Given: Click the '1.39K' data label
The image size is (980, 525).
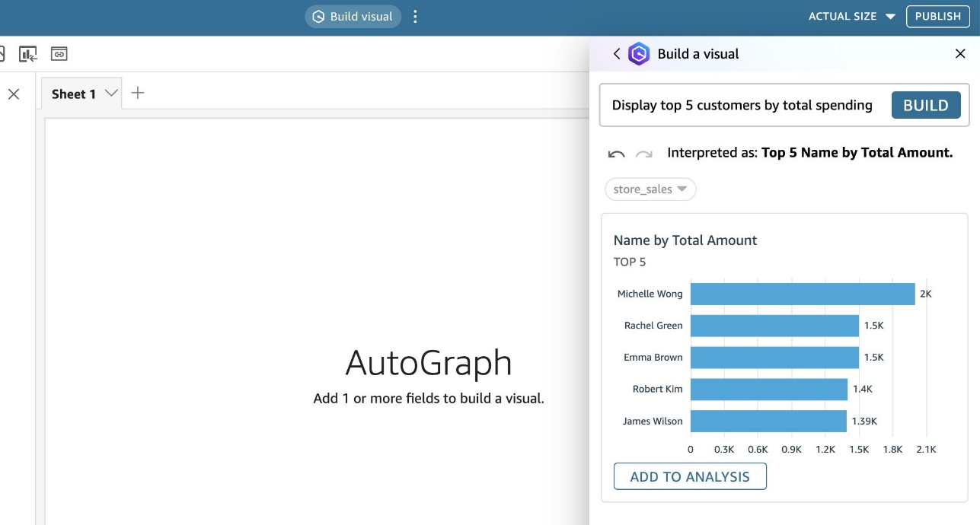Looking at the screenshot, I should 864,421.
